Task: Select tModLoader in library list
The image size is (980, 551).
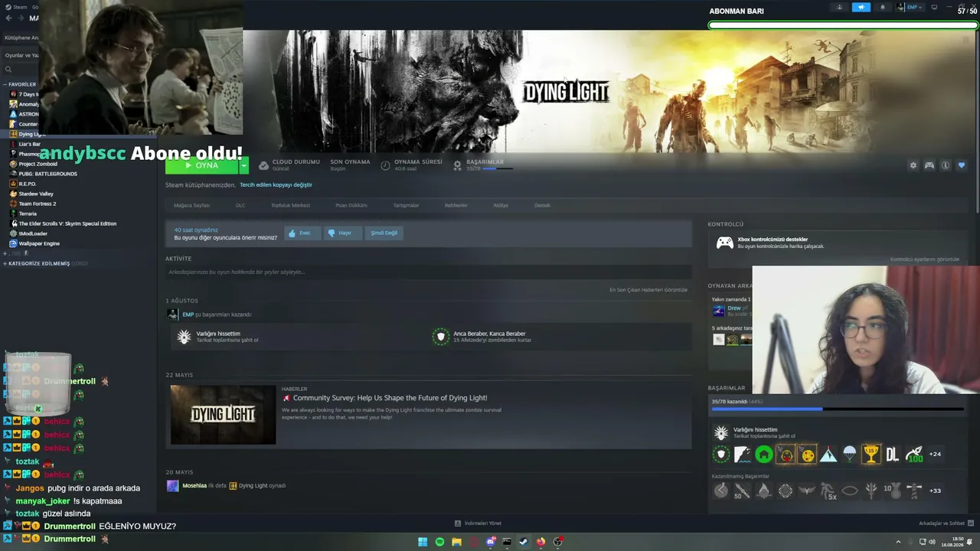Action: click(33, 233)
